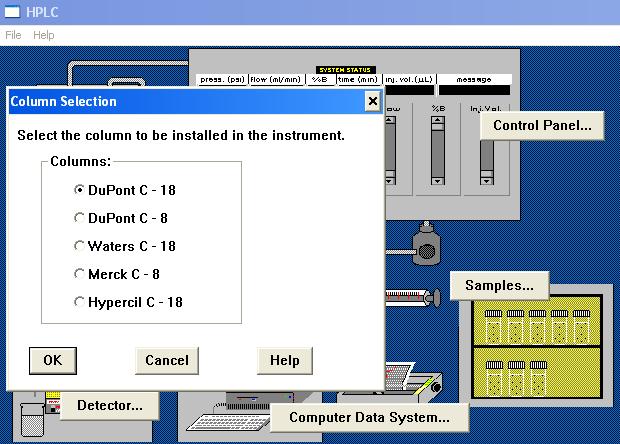The width and height of the screenshot is (620, 444).
Task: Open the Control Panel button
Action: (542, 126)
